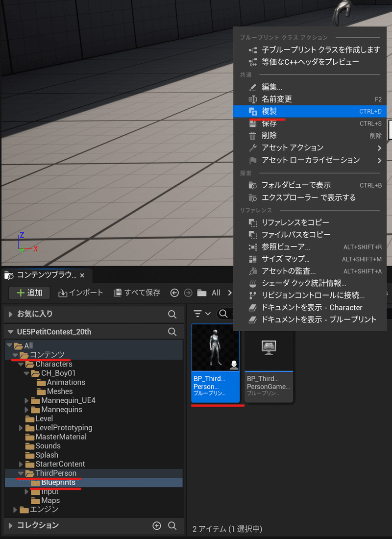392x539 pixels.
Task: Click the All breadcrumb in the path bar
Action: tap(216, 293)
